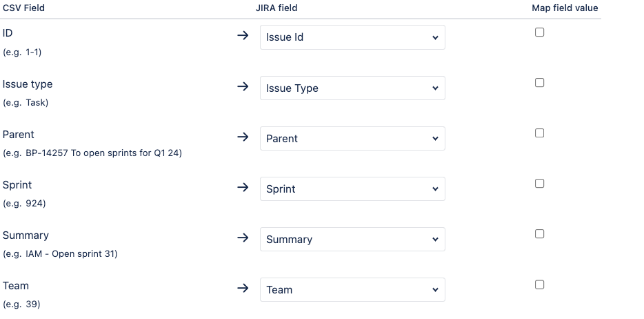Click the JIRA field column header
Image resolution: width=644 pixels, height=319 pixels.
tap(276, 8)
